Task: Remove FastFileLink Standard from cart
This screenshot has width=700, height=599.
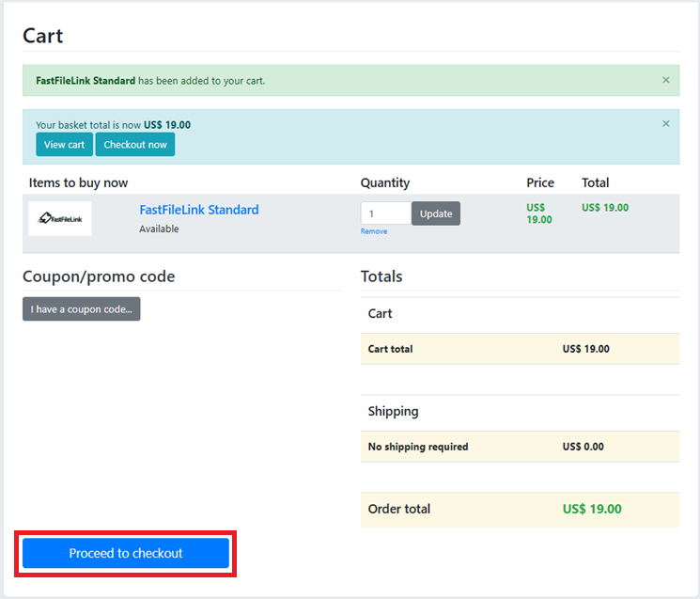Action: 374,231
